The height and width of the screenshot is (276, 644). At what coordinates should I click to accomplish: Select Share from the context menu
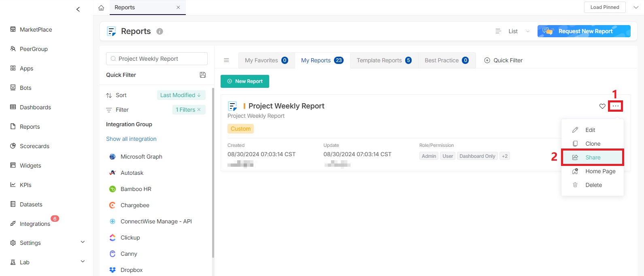point(593,157)
